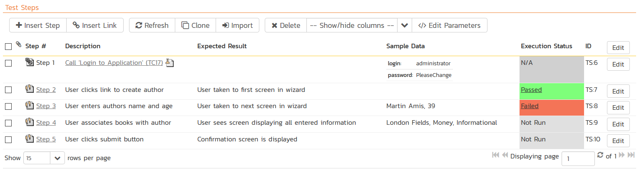Tick the checkbox for Step 2 row
644x173 pixels.
pyautogui.click(x=8, y=90)
